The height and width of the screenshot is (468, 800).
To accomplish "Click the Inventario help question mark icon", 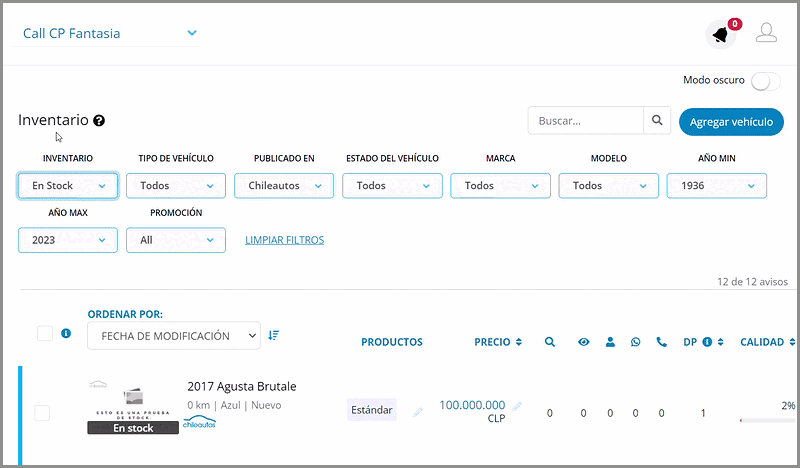I will pyautogui.click(x=99, y=121).
